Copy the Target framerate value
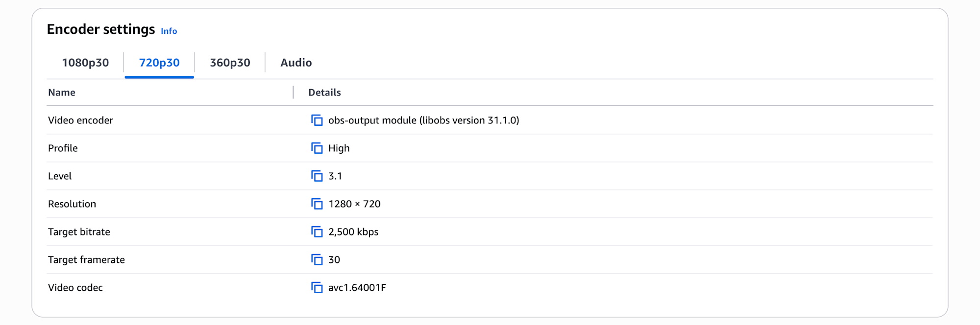Image resolution: width=980 pixels, height=325 pixels. click(317, 260)
